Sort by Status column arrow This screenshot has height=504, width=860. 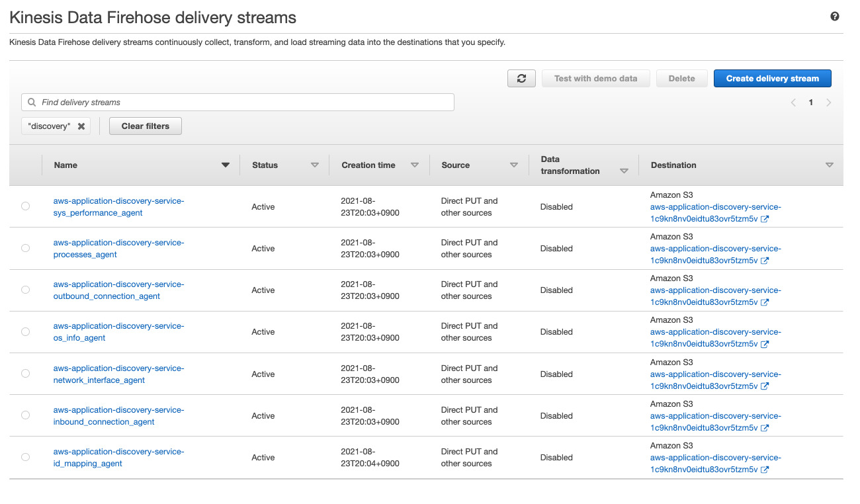[x=315, y=165]
